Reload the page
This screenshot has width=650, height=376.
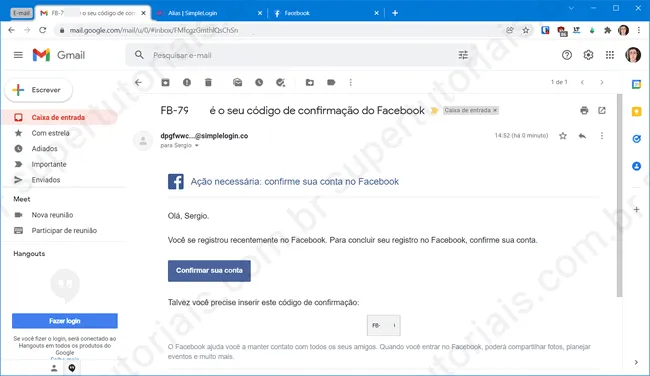(42, 30)
